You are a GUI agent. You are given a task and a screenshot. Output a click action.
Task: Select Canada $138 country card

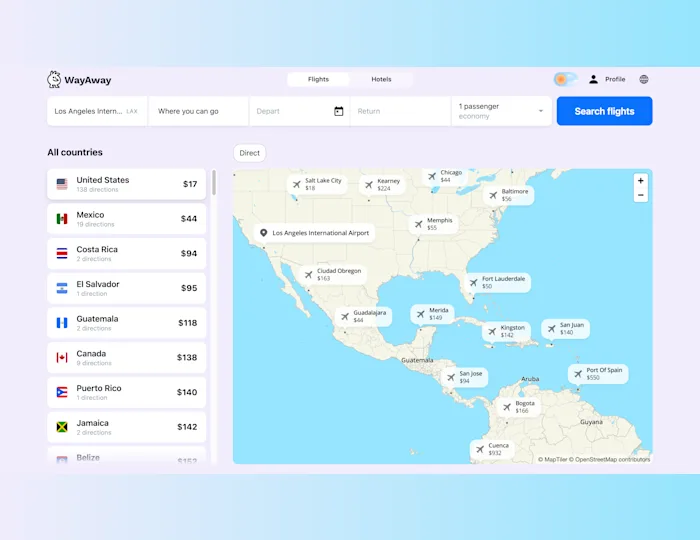[x=126, y=357]
